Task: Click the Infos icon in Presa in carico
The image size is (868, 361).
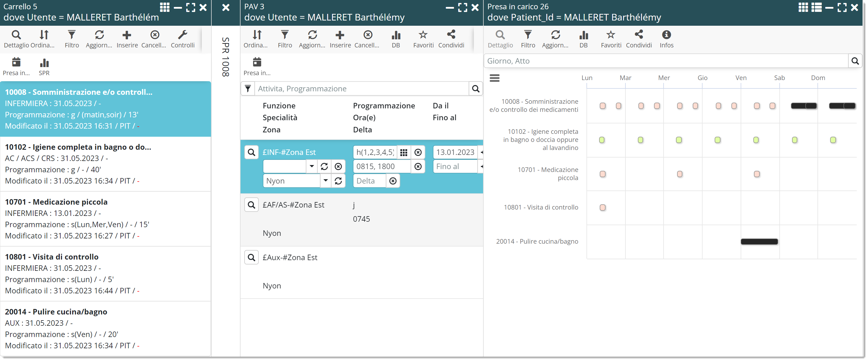Action: (x=666, y=35)
